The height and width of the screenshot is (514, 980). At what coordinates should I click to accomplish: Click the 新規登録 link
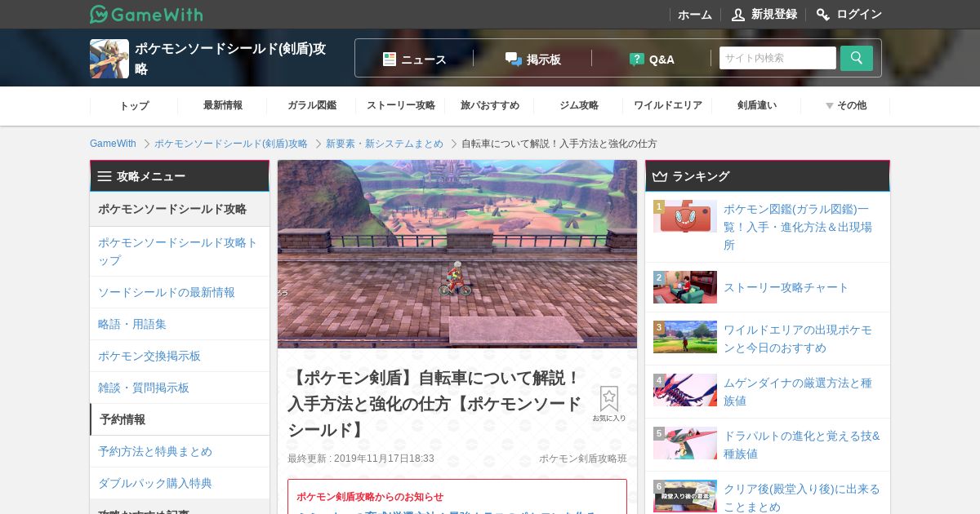click(774, 15)
